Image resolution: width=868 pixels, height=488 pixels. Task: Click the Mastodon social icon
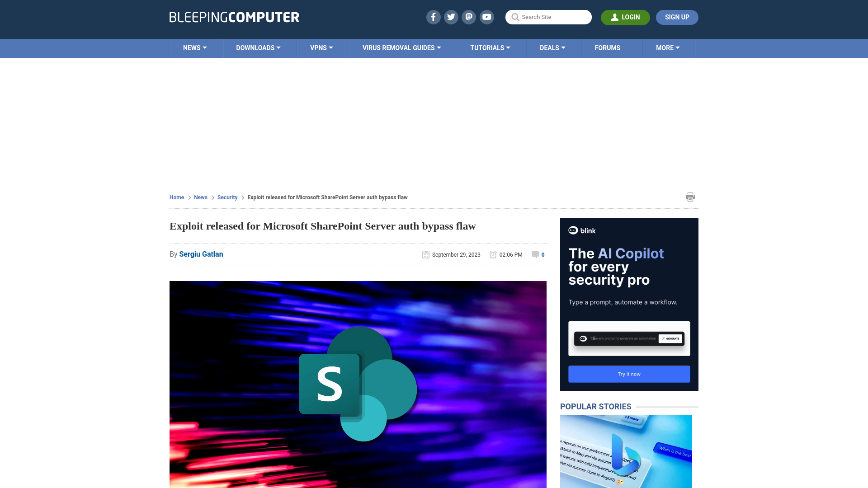point(469,17)
